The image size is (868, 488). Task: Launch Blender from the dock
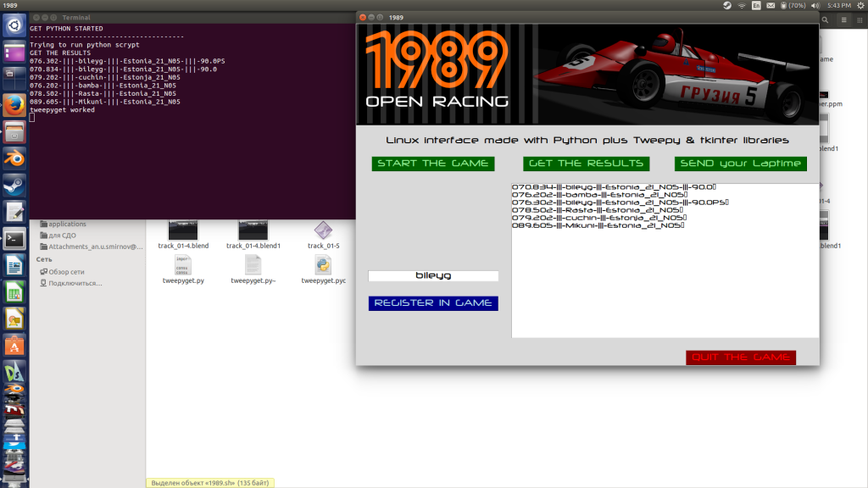(x=14, y=158)
